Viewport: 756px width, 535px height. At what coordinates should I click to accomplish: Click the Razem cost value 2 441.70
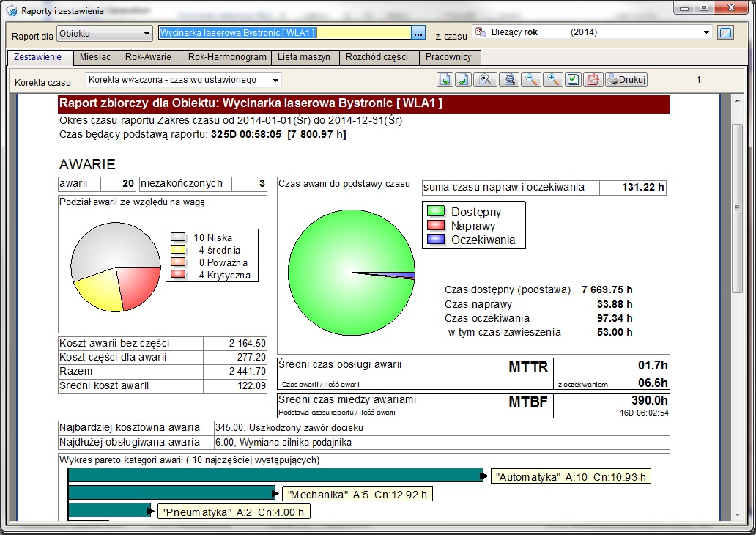248,372
